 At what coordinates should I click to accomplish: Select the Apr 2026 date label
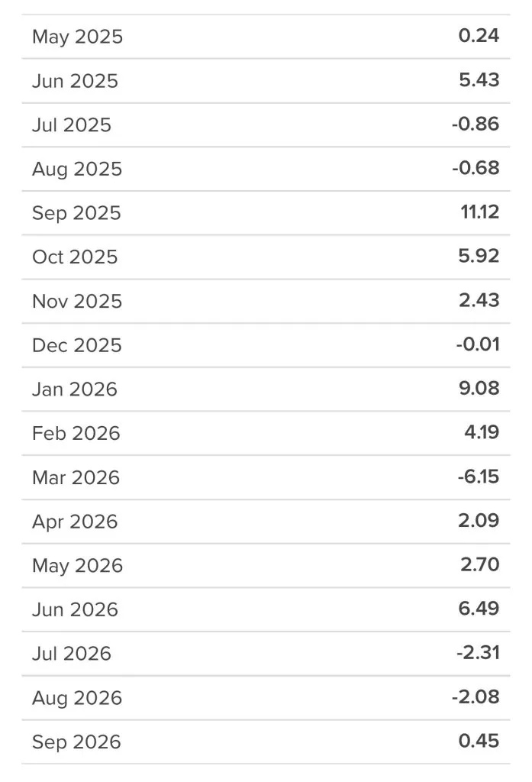pyautogui.click(x=75, y=522)
